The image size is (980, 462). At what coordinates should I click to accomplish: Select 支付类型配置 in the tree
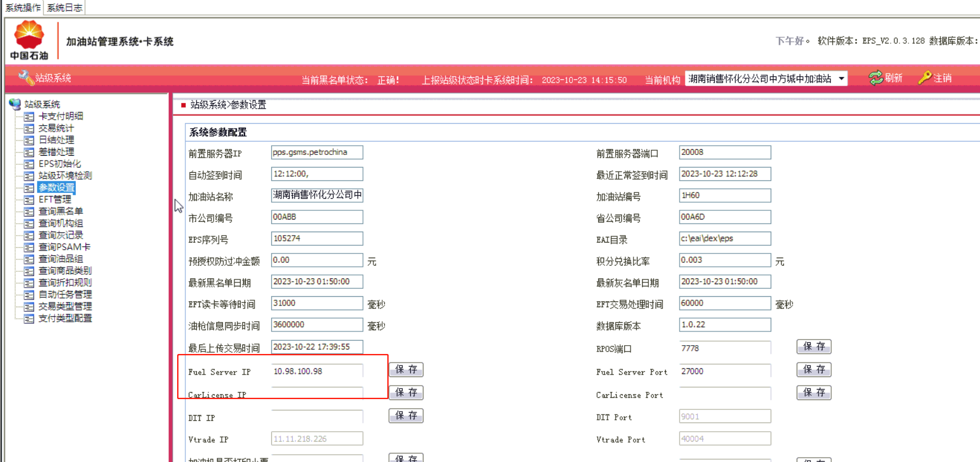click(65, 318)
